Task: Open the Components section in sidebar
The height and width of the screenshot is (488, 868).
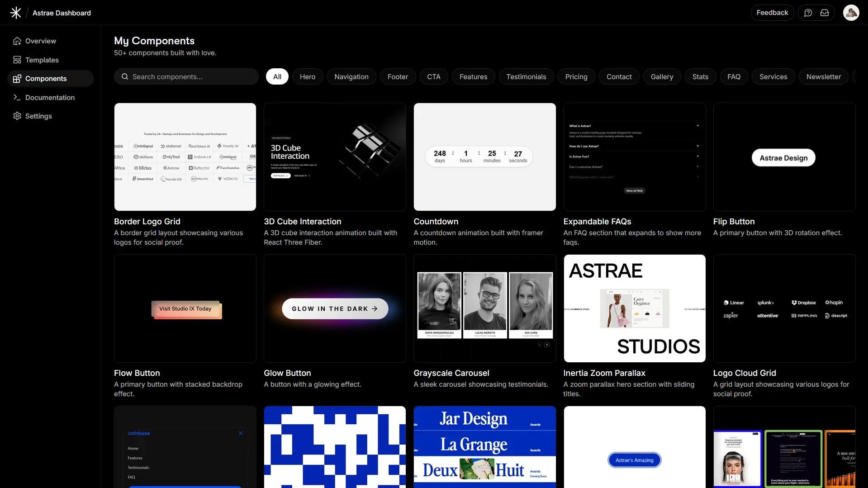Action: (x=46, y=78)
